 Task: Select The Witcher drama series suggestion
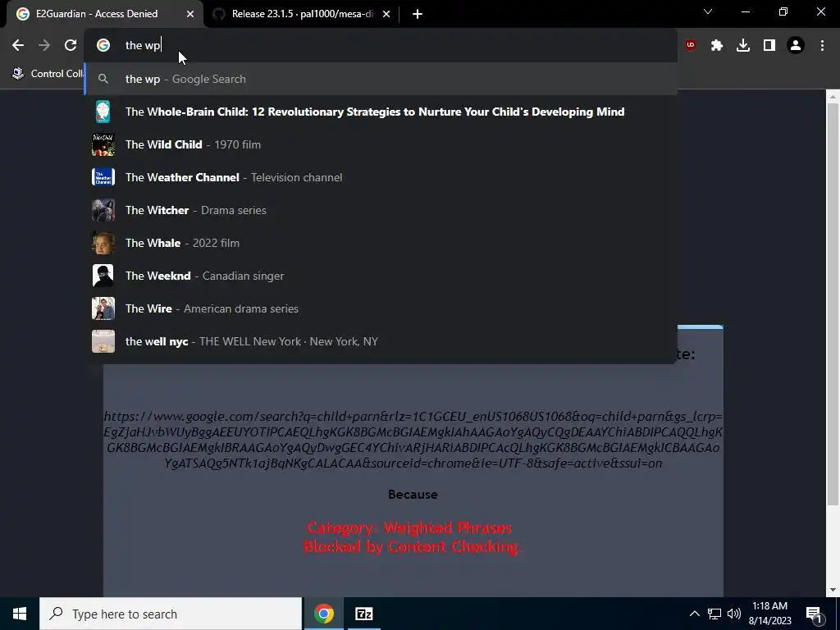pyautogui.click(x=381, y=210)
